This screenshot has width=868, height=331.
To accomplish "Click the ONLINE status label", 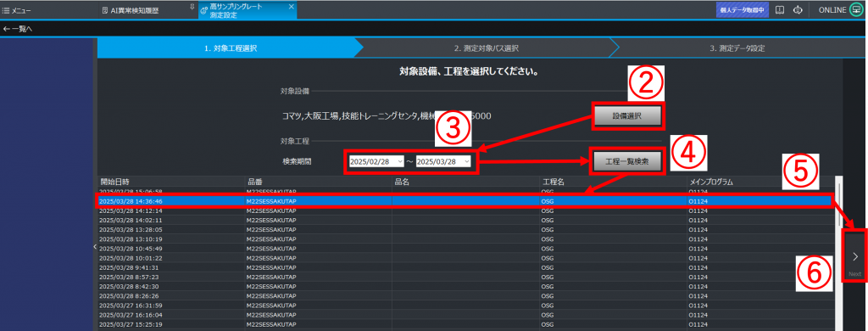I will 832,10.
